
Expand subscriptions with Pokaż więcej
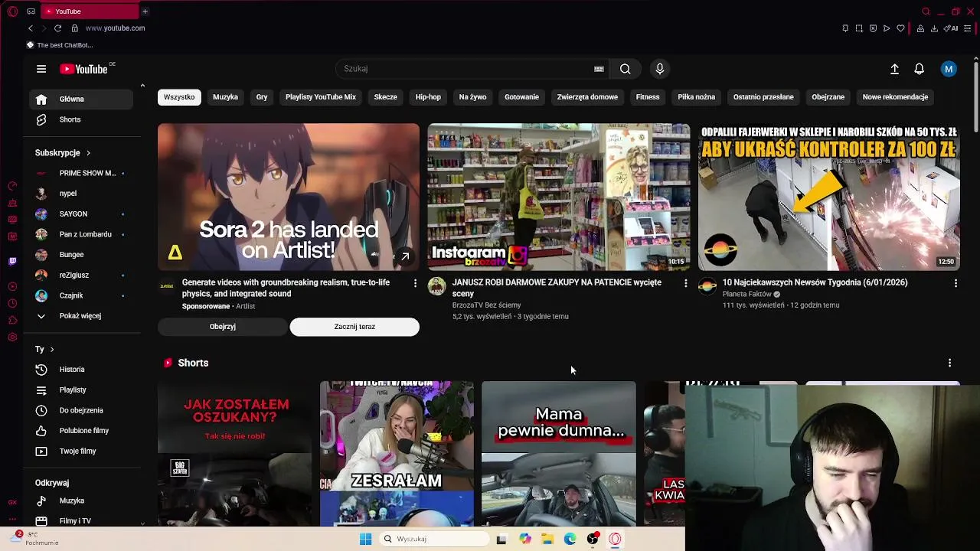click(80, 316)
